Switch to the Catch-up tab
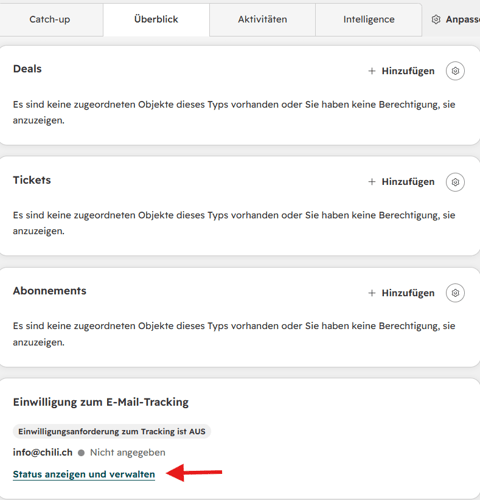Image resolution: width=480 pixels, height=500 pixels. (50, 19)
